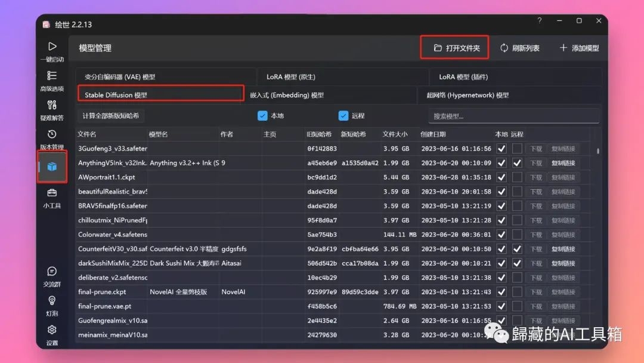The width and height of the screenshot is (644, 363).
Task: Sort by 文件大小 column header
Action: point(395,134)
